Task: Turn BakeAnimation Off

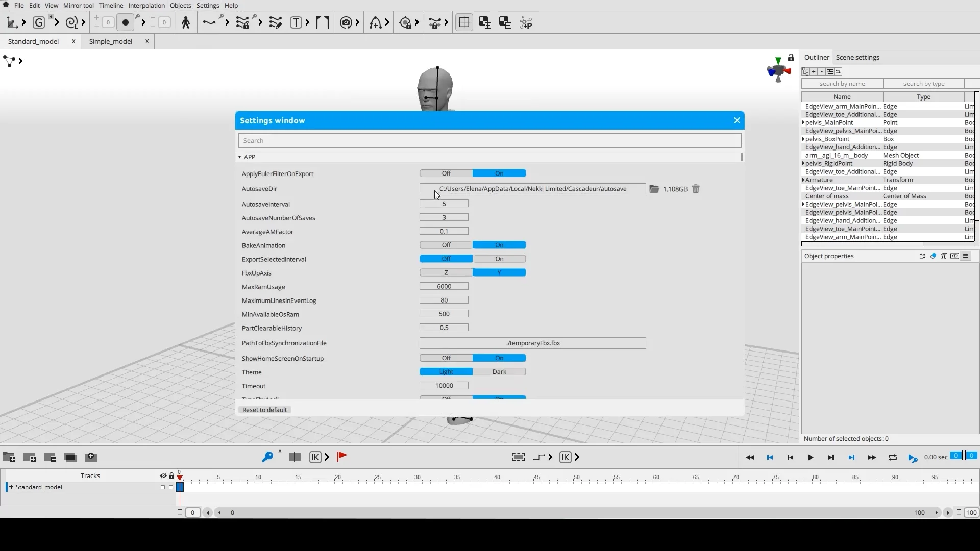Action: 446,245
